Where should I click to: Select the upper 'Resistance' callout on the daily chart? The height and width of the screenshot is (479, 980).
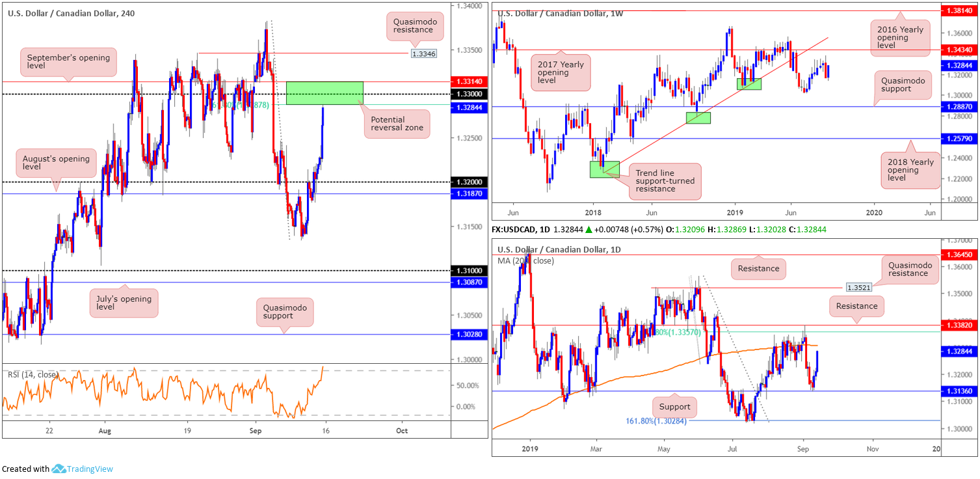click(758, 268)
